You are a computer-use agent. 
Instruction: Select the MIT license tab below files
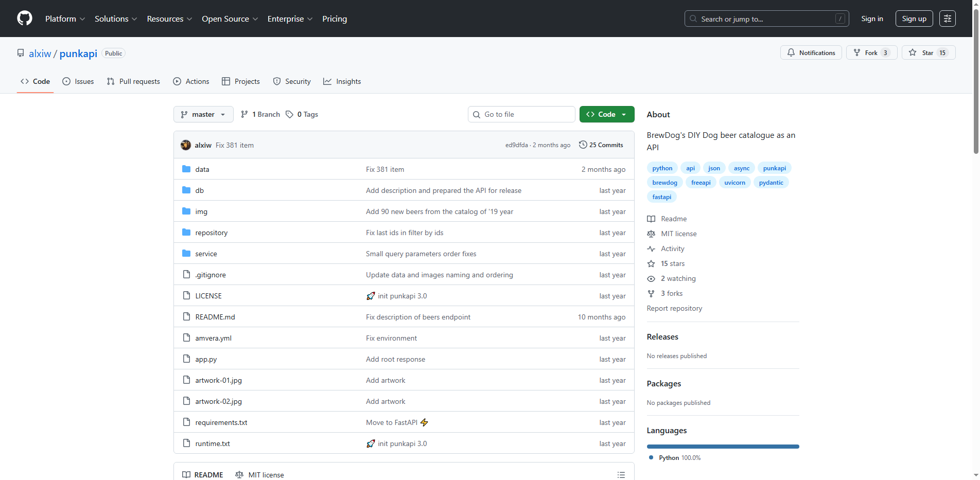[260, 475]
